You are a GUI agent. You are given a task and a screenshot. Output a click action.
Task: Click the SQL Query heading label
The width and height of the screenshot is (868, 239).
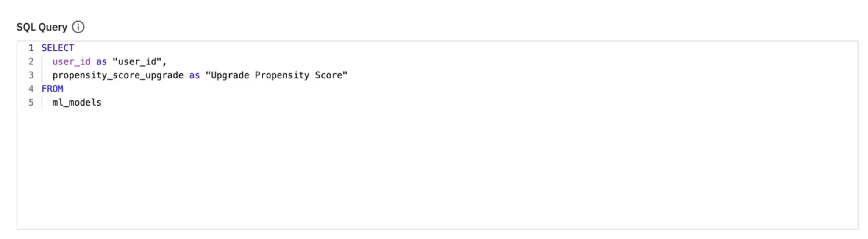(x=42, y=27)
